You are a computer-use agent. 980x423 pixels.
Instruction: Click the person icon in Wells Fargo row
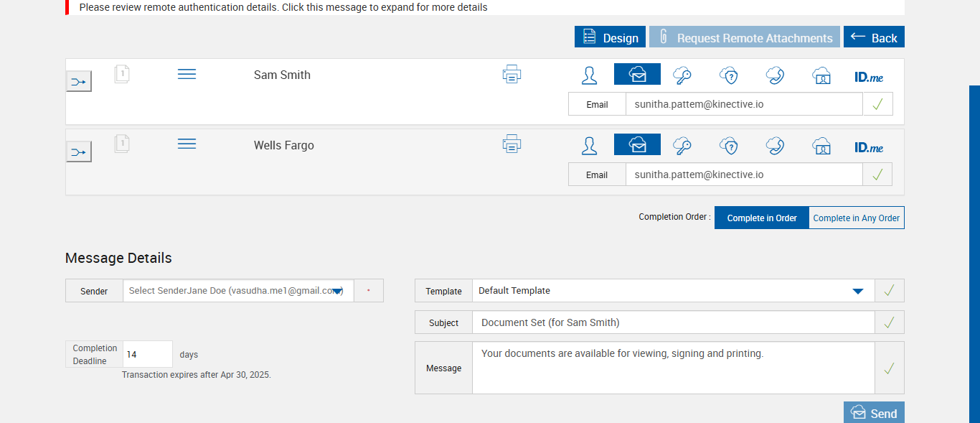click(589, 146)
